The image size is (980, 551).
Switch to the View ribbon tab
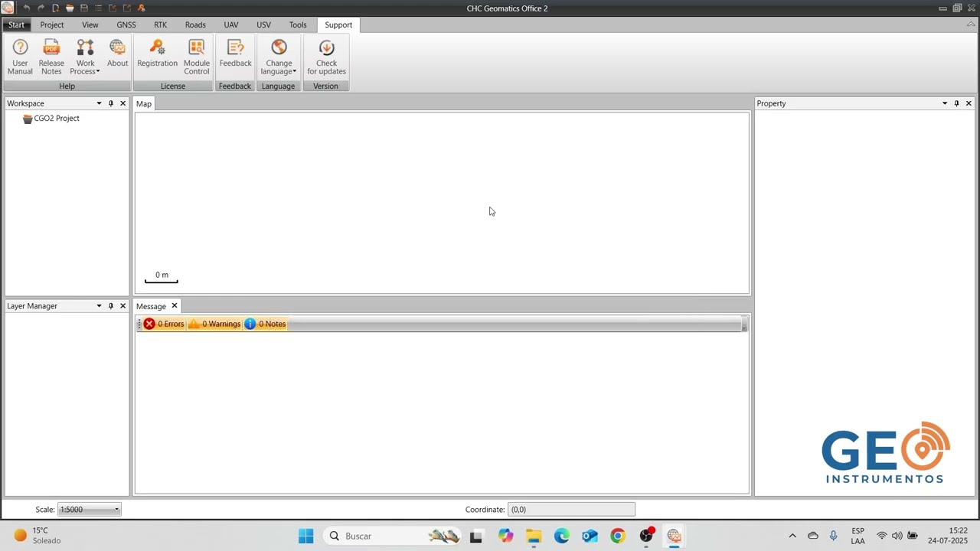point(90,24)
